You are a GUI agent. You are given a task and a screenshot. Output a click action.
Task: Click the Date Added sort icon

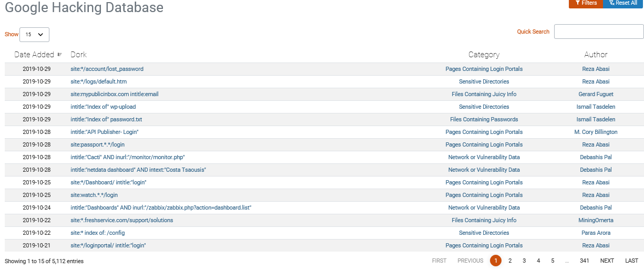59,54
